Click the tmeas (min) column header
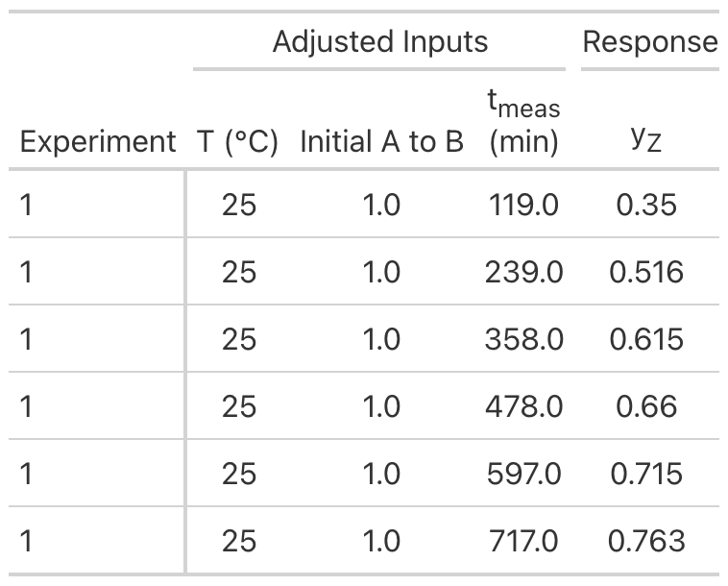The width and height of the screenshot is (728, 586). coord(523,123)
